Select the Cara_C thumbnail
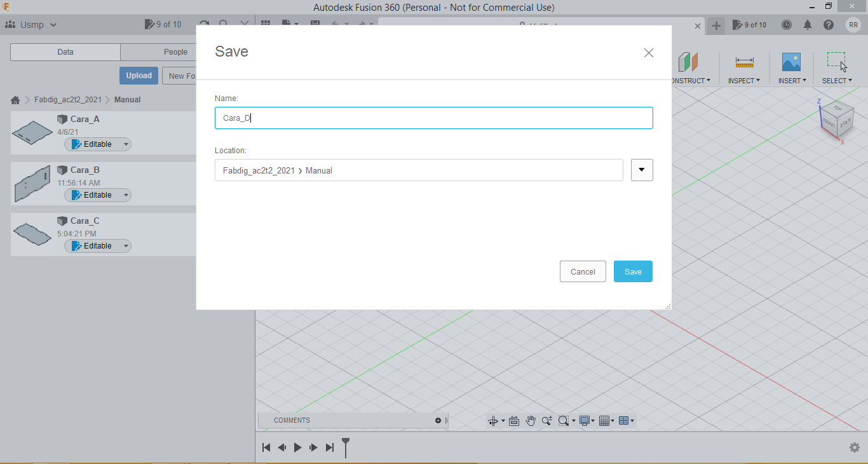 pos(32,235)
